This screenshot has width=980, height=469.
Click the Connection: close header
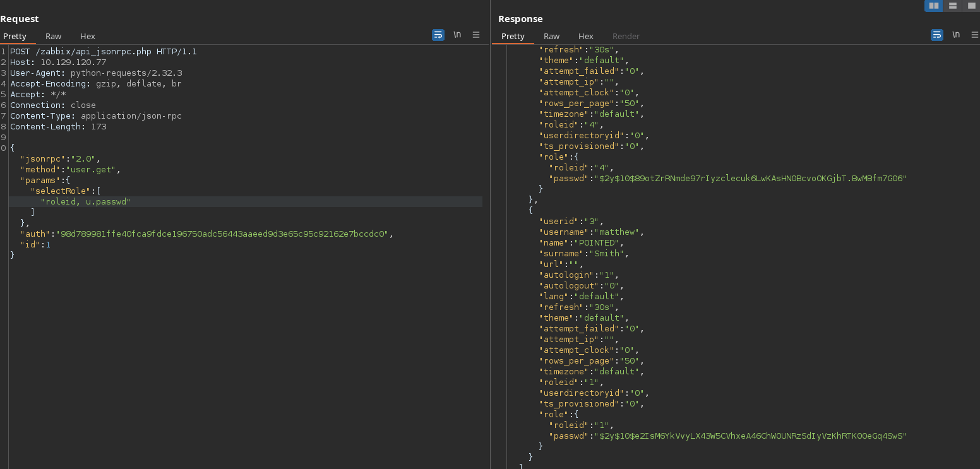pos(53,105)
